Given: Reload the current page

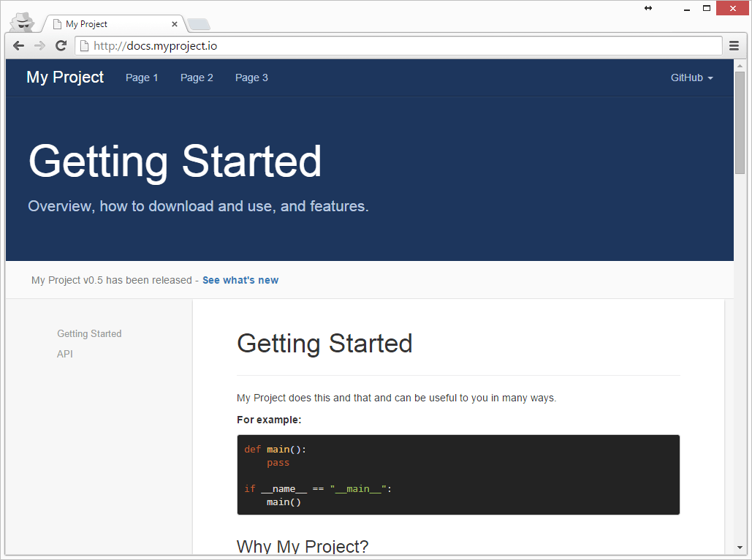Looking at the screenshot, I should click(61, 45).
